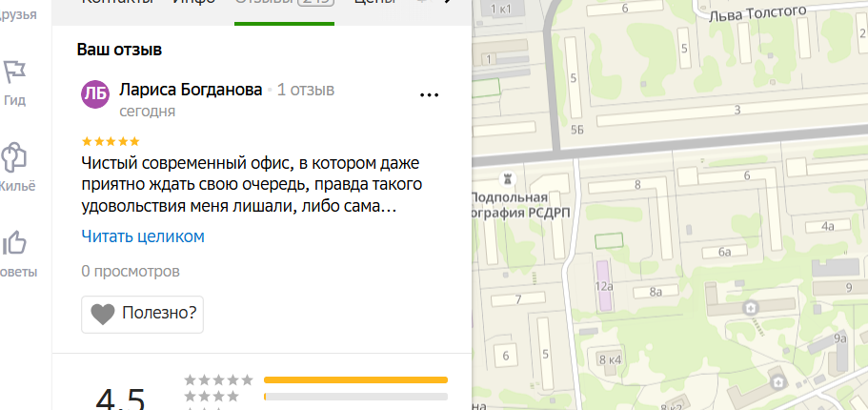Viewport: 868px width, 410px height.
Task: Click building 12а on the map
Action: [604, 286]
